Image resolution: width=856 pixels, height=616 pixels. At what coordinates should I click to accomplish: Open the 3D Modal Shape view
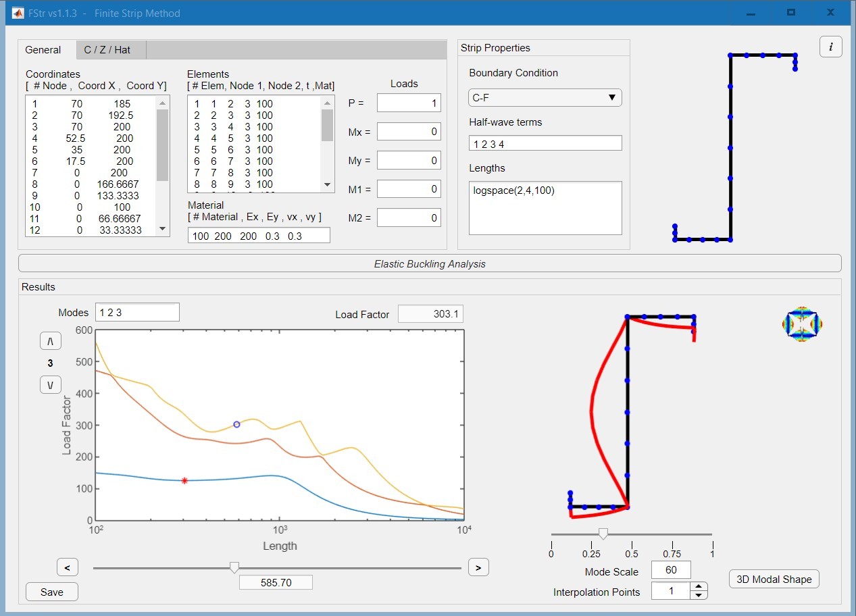pyautogui.click(x=774, y=579)
